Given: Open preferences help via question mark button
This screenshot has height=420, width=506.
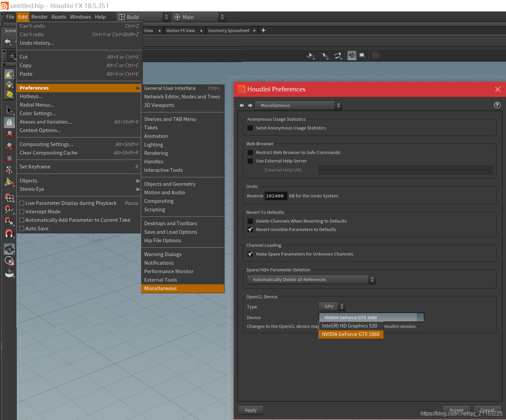Looking at the screenshot, I should click(497, 105).
